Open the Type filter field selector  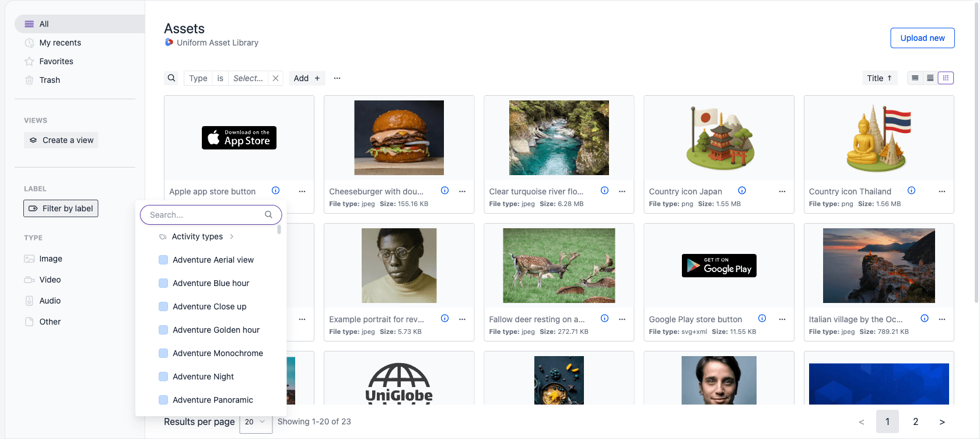pos(198,78)
